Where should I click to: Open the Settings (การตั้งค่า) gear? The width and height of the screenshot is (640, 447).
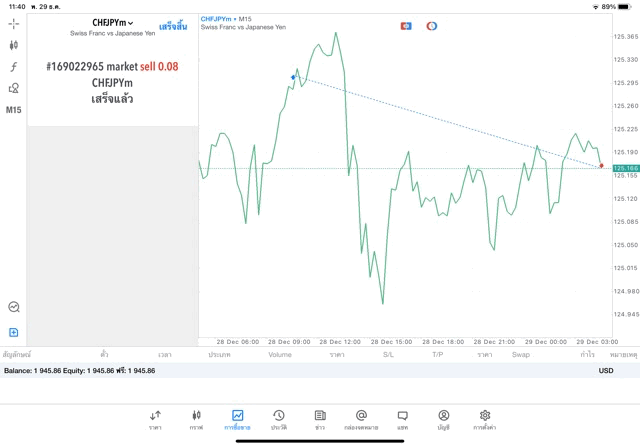pos(484,419)
